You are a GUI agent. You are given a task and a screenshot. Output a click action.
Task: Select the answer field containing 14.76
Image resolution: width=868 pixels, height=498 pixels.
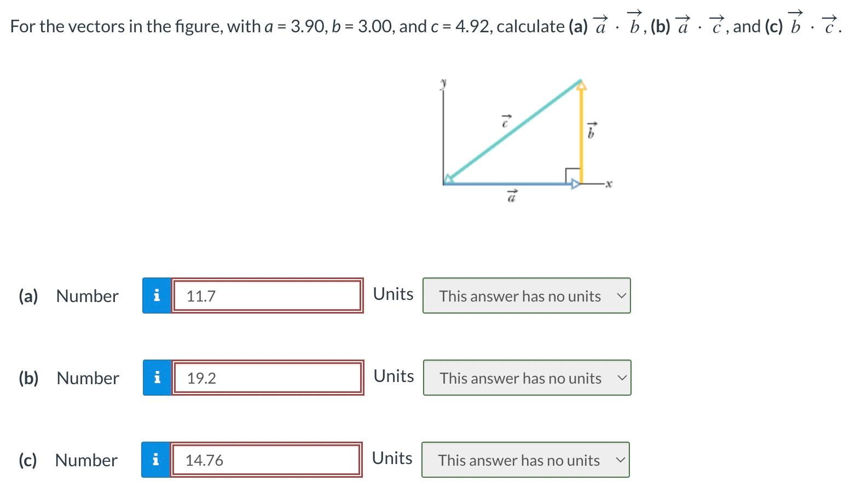click(x=267, y=460)
